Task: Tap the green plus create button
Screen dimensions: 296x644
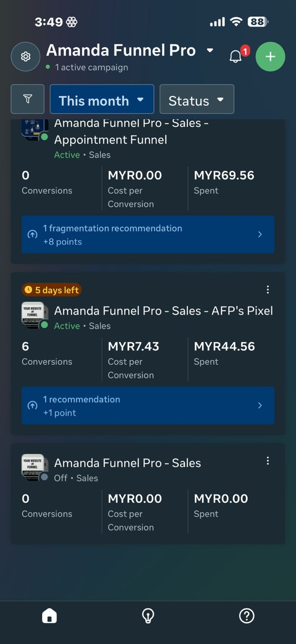Action: point(270,56)
